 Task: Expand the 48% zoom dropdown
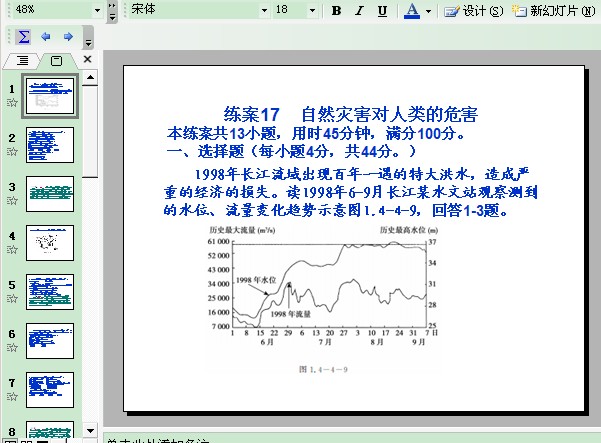point(97,9)
